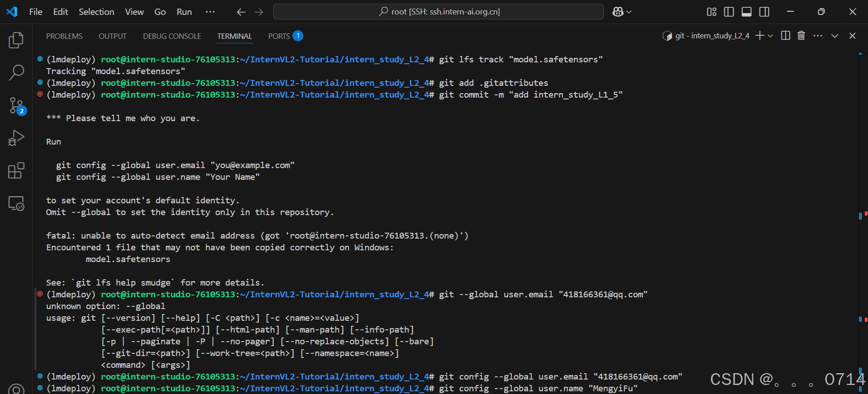Viewport: 868px width, 394px height.
Task: Click the 'model.safetensors' text under Encountered line
Action: click(x=128, y=259)
